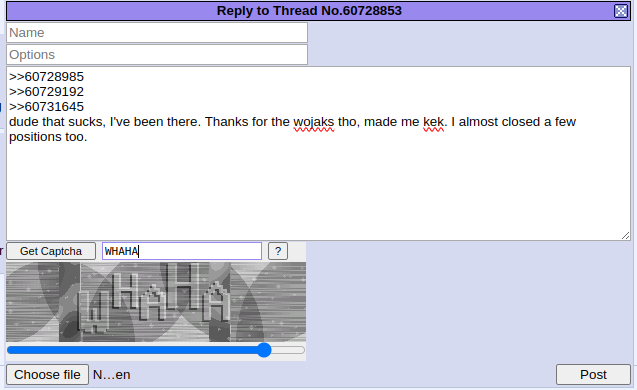Viewport: 637px width, 390px height.
Task: Click the captcha help question mark button
Action: coord(278,251)
